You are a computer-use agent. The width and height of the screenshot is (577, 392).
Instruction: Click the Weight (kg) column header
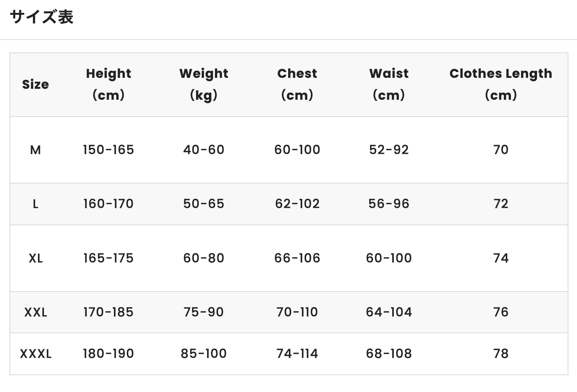(204, 84)
